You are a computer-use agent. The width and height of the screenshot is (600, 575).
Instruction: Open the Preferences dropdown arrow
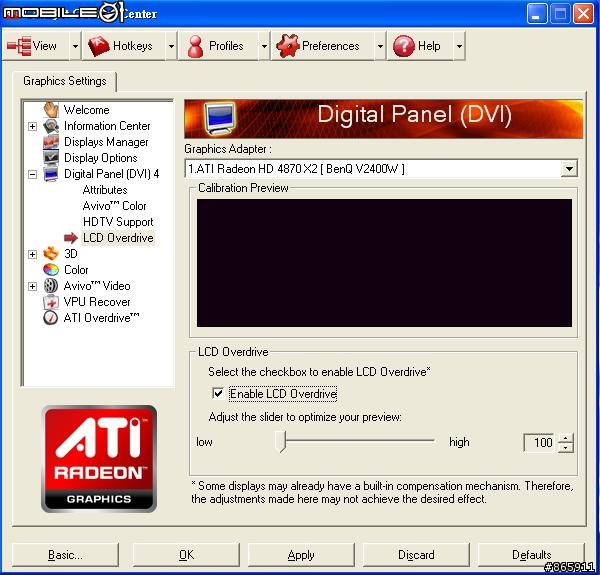[x=380, y=46]
